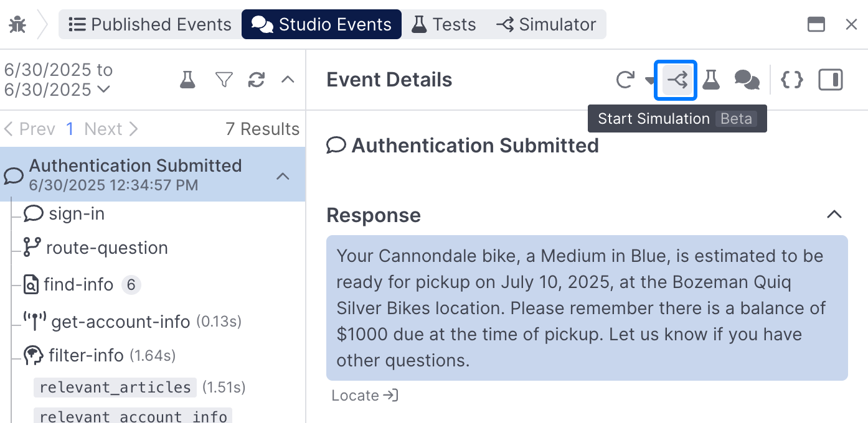The height and width of the screenshot is (423, 868).
Task: Switch to Published Events tab
Action: [150, 24]
